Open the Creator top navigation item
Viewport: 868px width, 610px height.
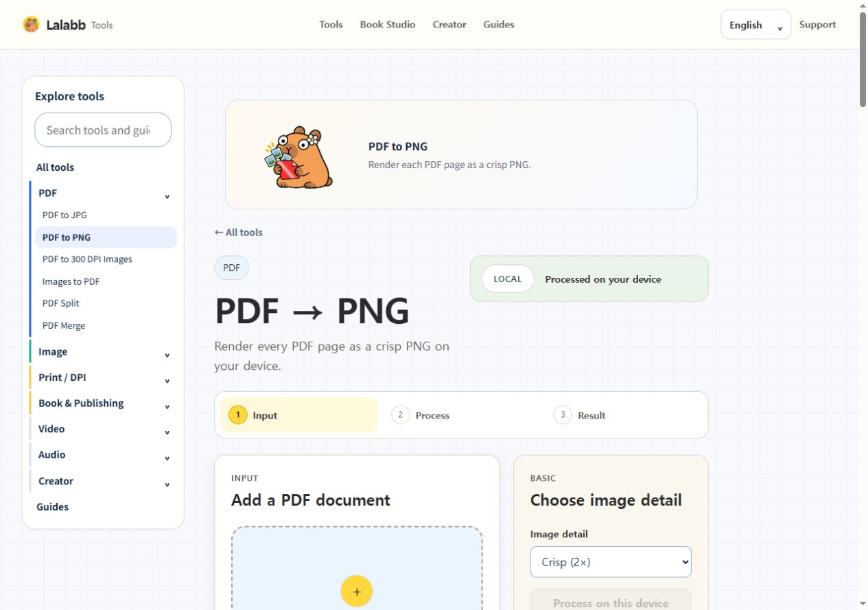pos(449,25)
